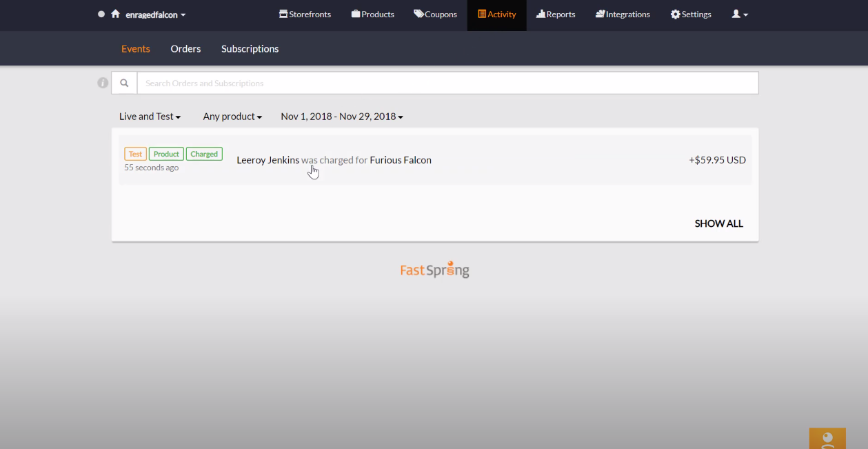Click the info icon beside search
Viewport: 868px width, 449px height.
103,83
